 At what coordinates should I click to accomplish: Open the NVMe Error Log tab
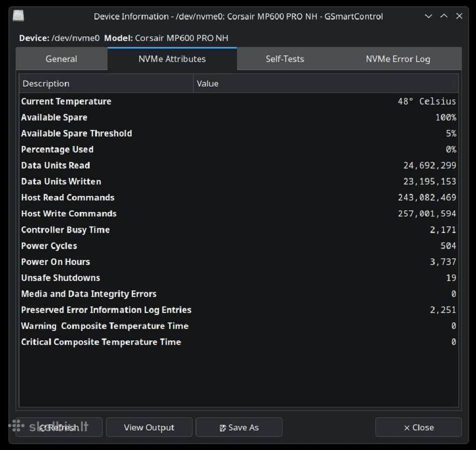pyautogui.click(x=397, y=59)
